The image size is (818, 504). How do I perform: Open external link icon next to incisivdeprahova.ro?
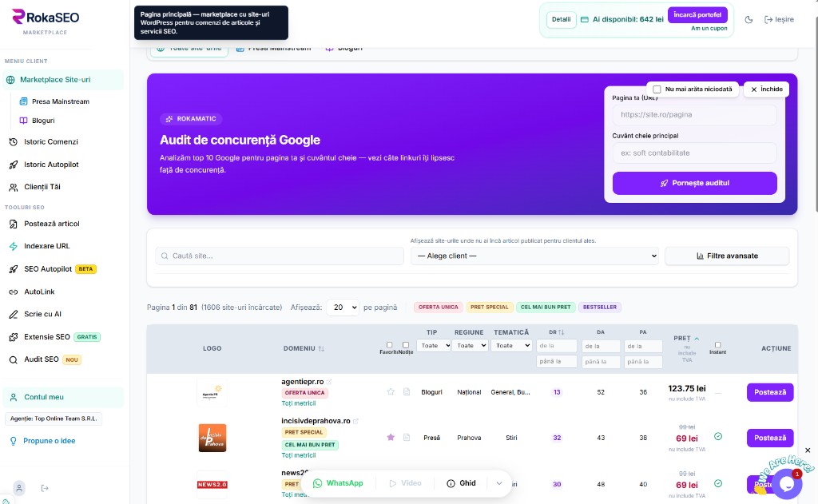click(x=355, y=421)
